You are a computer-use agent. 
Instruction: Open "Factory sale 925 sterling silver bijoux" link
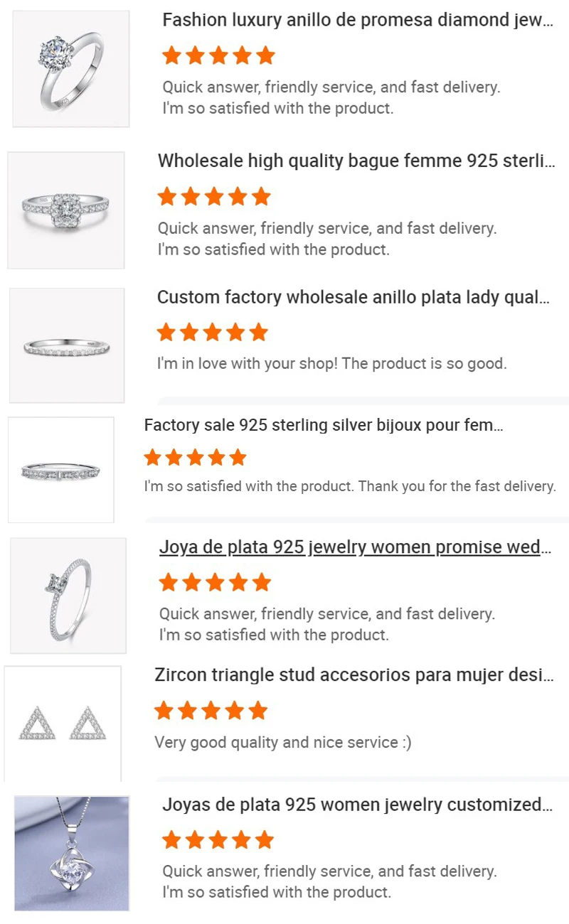324,425
